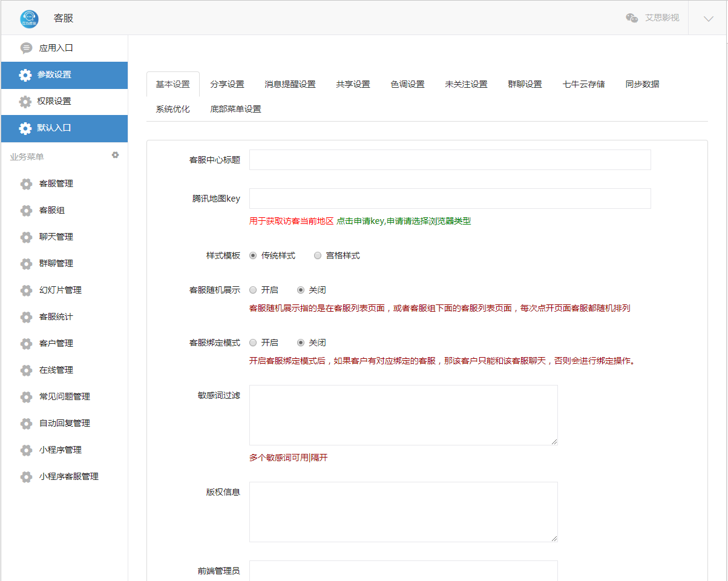Screen dimensions: 728x581
Task: Open 自动回复管理 menu item
Action: point(64,423)
